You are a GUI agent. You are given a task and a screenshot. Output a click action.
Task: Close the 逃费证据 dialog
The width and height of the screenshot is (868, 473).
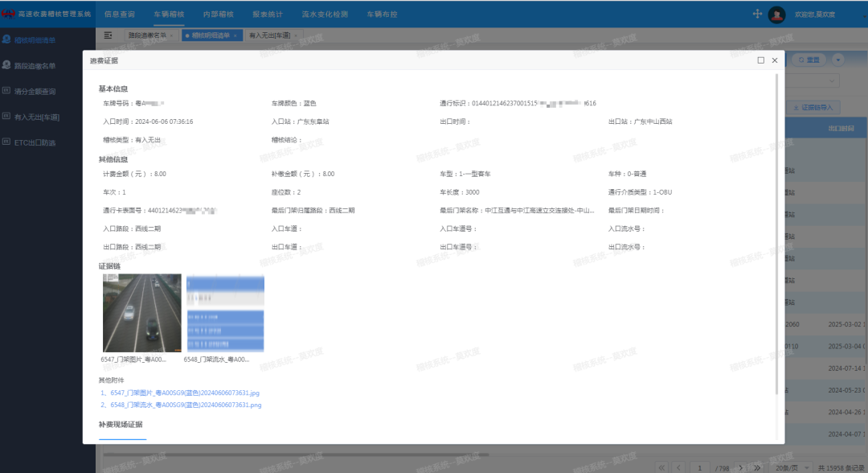pos(775,60)
